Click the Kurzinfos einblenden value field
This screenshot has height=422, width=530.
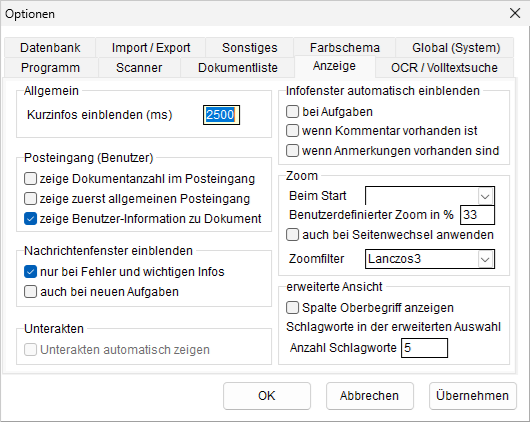tap(221, 115)
